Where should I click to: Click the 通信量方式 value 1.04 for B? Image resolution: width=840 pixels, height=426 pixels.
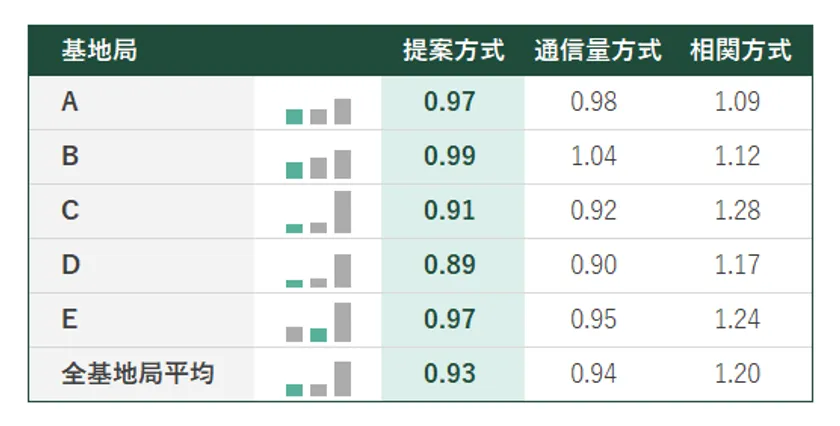pos(593,156)
